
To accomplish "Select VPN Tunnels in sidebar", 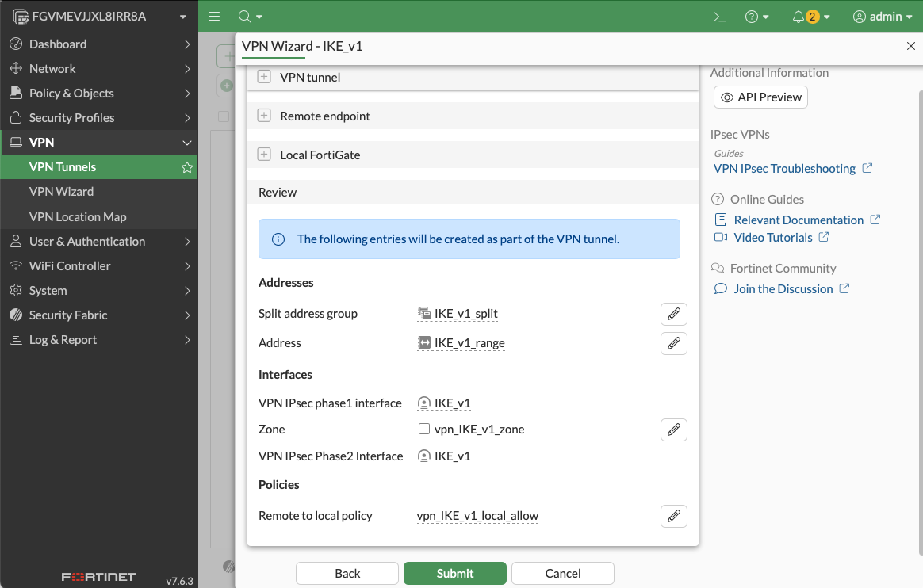I will click(99, 167).
